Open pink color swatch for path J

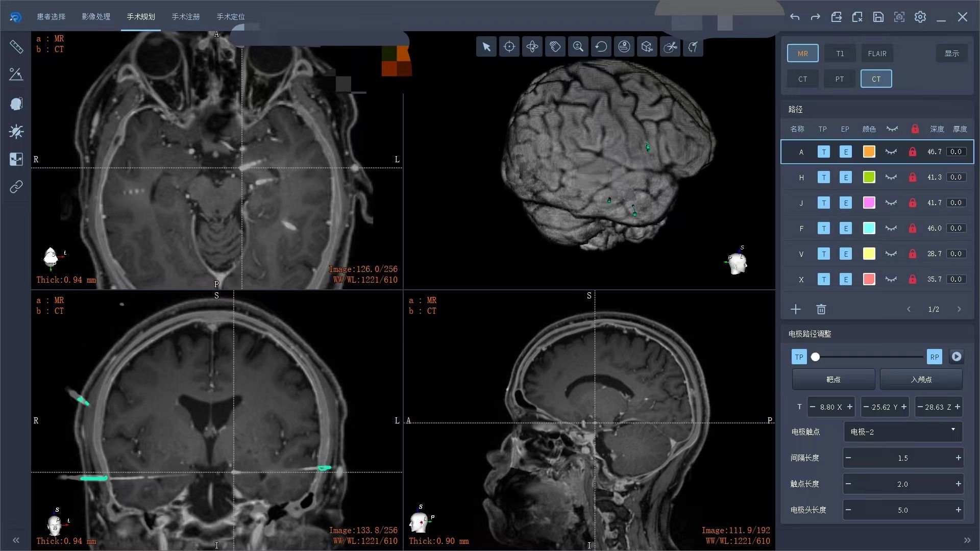(869, 203)
